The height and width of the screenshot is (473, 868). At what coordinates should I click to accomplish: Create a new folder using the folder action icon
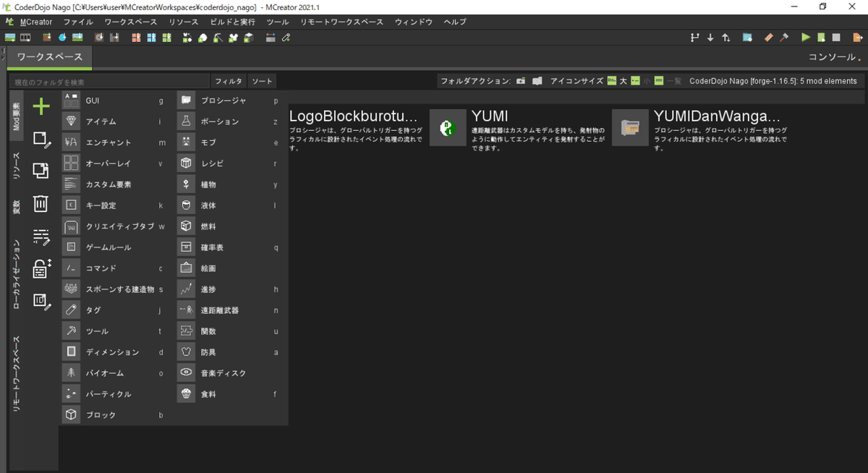pos(521,81)
